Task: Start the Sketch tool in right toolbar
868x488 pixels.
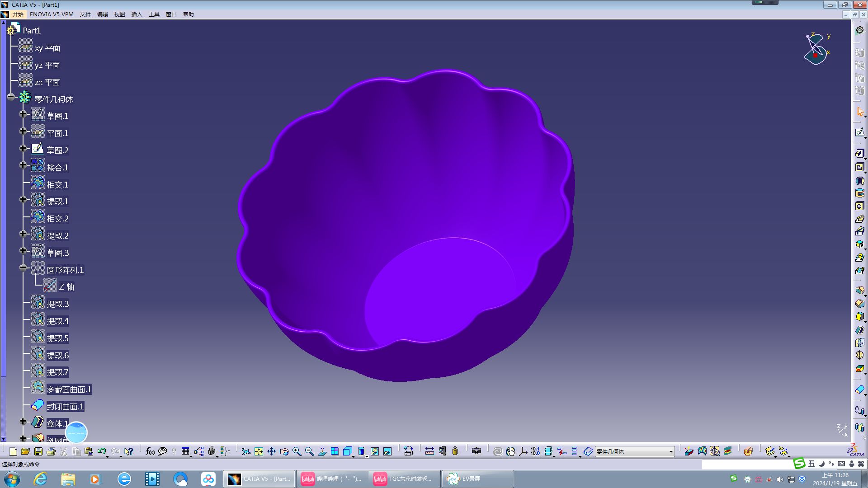Action: point(860,132)
